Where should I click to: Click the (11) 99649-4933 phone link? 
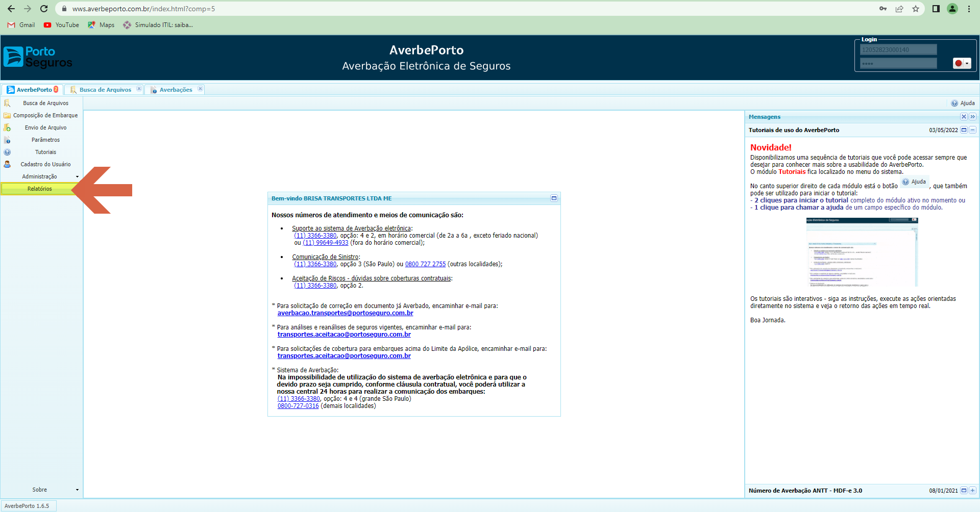click(x=326, y=243)
